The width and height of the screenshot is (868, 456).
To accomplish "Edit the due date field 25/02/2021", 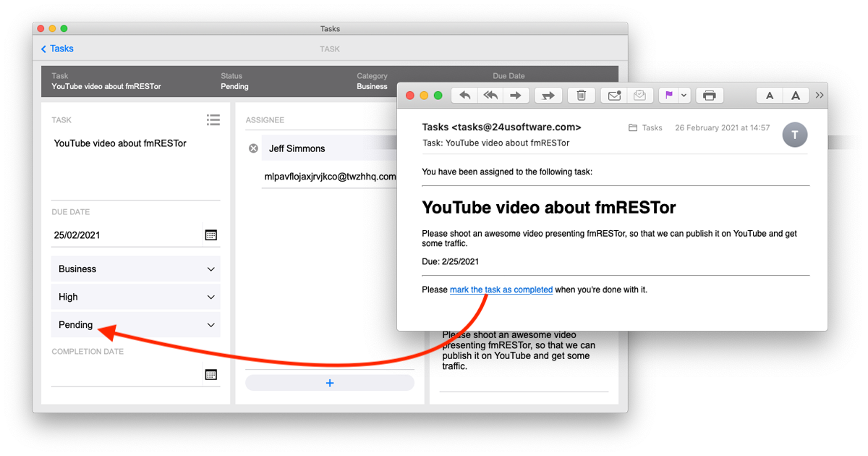I will pos(127,235).
